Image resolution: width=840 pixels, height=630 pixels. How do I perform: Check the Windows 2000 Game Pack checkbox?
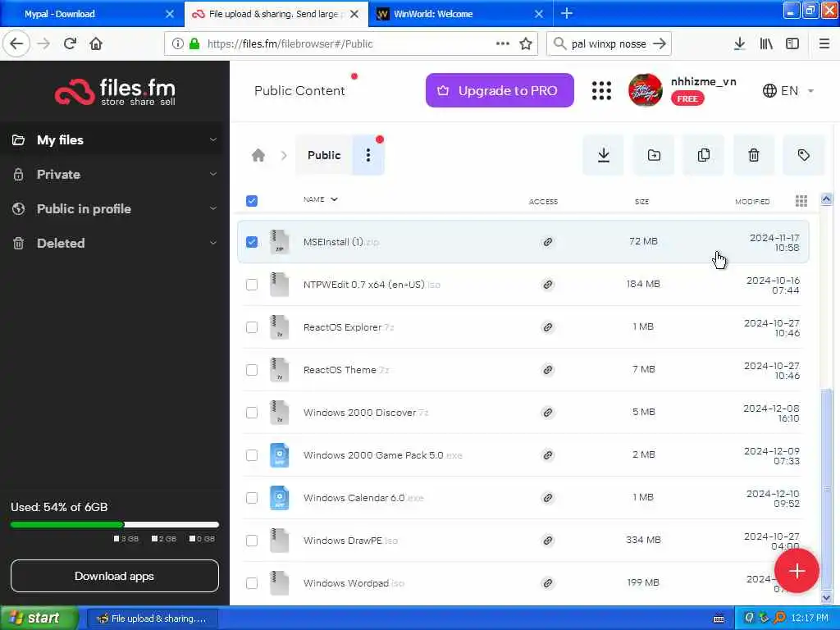pos(252,455)
